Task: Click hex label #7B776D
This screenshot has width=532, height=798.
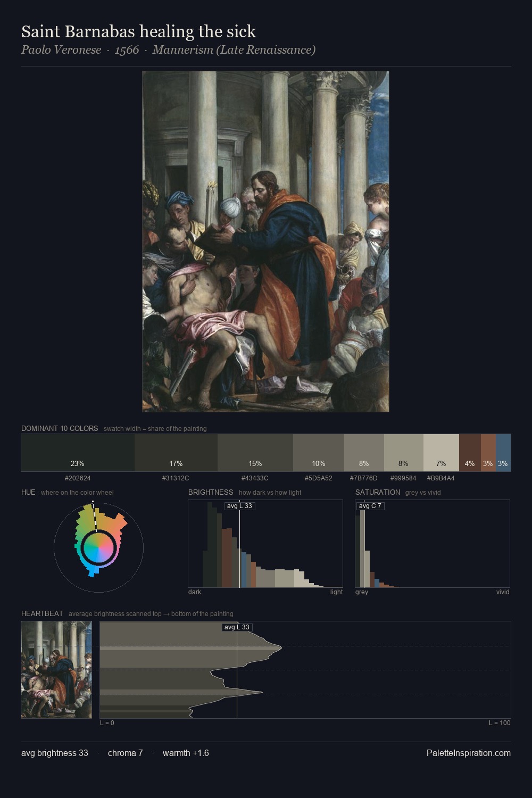Action: pos(364,478)
